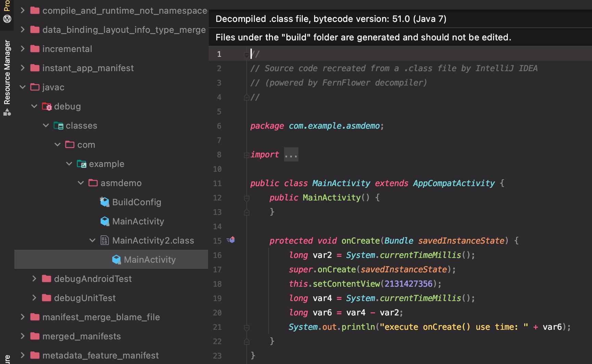Viewport: 592px width, 364px height.
Task: Collapse the MainActivity2.class node chevron
Action: 92,240
